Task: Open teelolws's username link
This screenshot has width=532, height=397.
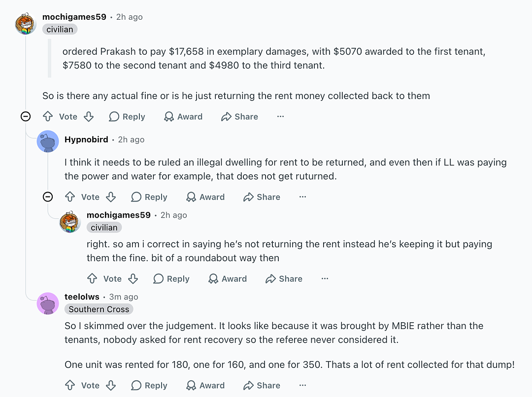Action: [x=82, y=297]
